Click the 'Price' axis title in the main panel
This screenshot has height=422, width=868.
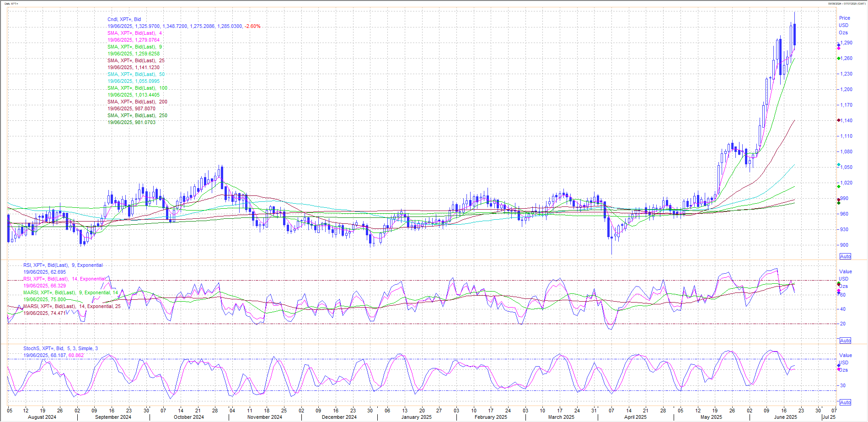point(845,18)
